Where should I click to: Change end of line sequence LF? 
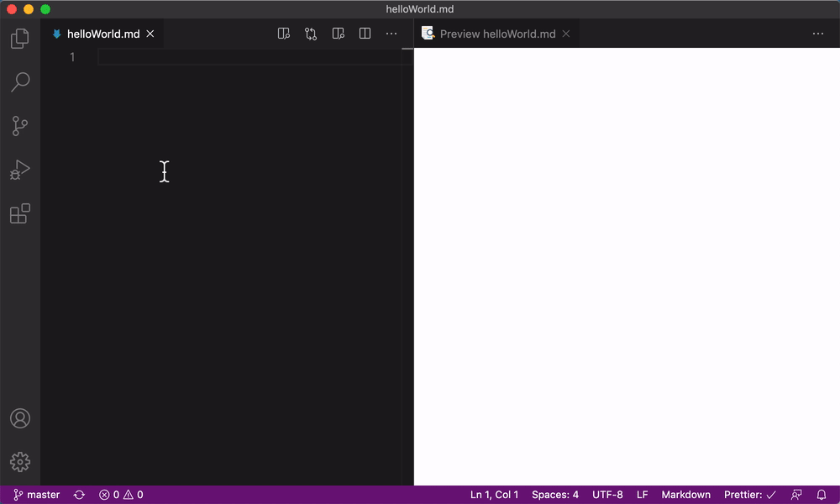tap(643, 495)
